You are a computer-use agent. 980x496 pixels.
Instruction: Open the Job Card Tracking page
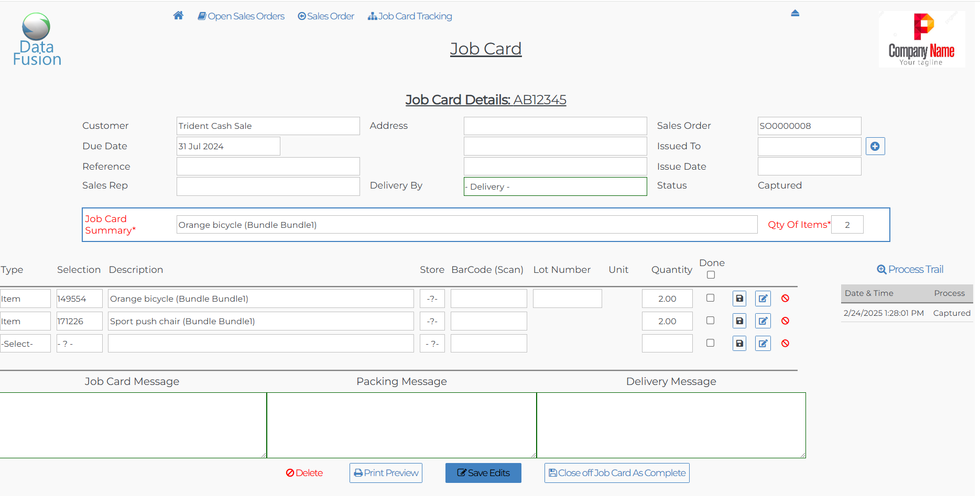click(x=410, y=16)
